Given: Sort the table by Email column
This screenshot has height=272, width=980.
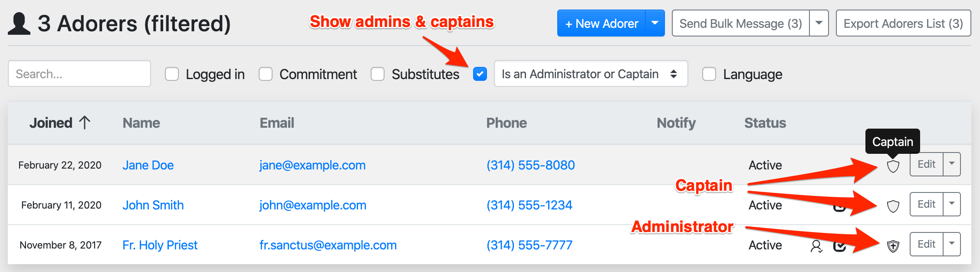Looking at the screenshot, I should (277, 123).
